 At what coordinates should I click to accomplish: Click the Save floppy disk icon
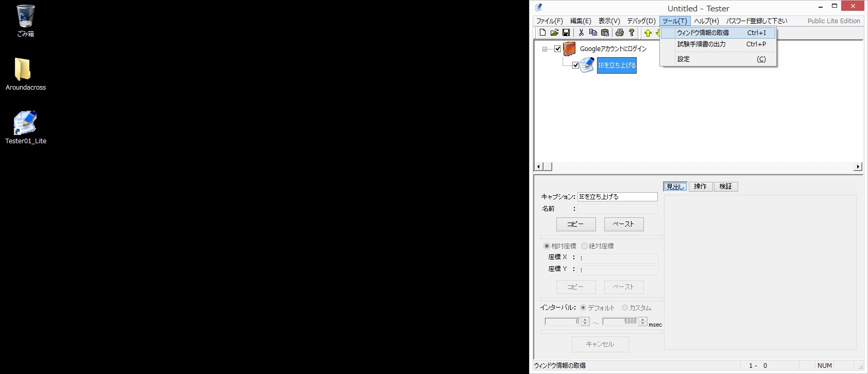(x=566, y=32)
